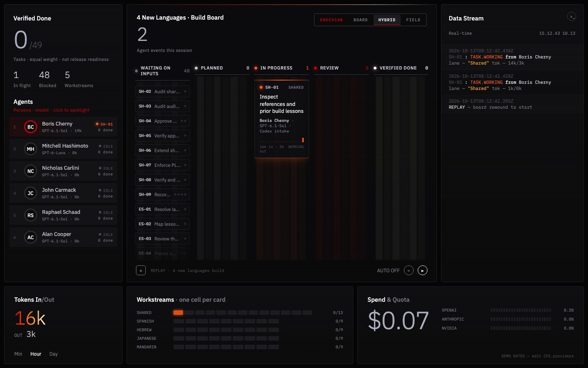Open waiting card ES-02 Map lesso...
The width and height of the screenshot is (588, 368).
tap(163, 224)
